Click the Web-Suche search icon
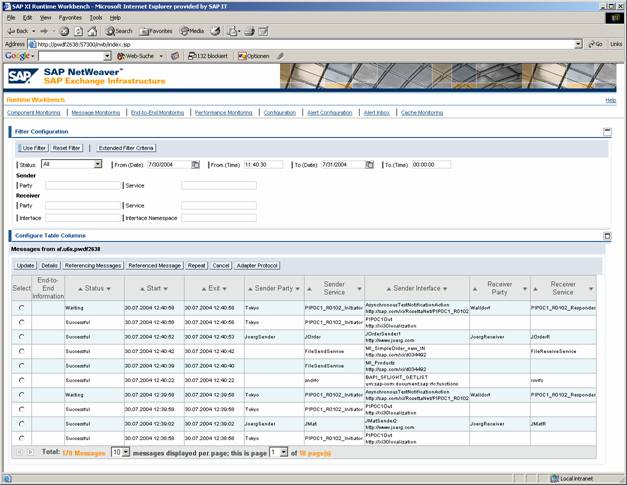627x485 pixels. [135, 56]
